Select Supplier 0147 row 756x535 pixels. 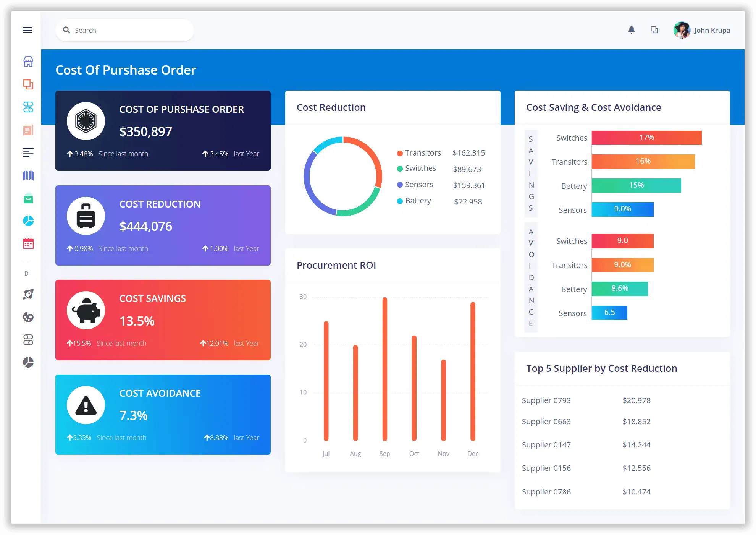tap(622, 445)
